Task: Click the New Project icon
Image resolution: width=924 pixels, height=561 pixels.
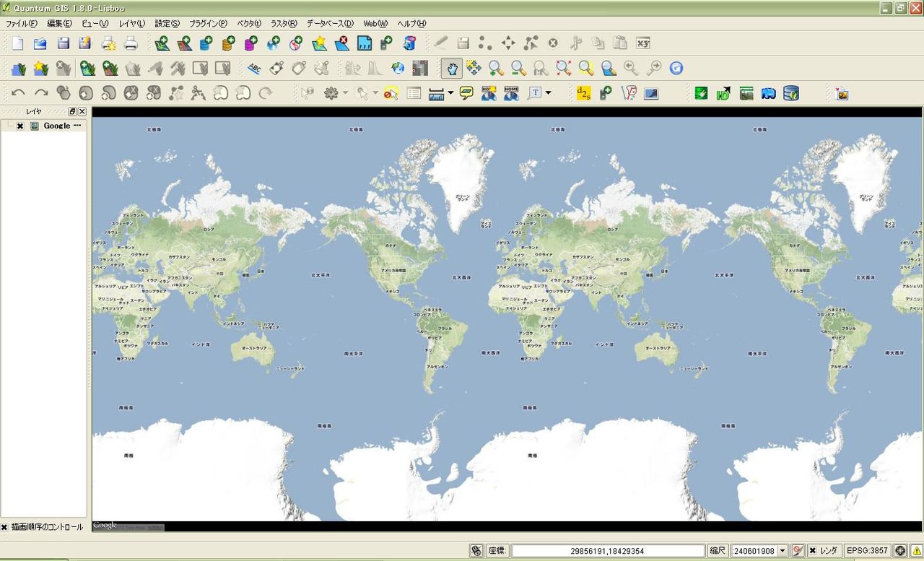Action: tap(17, 43)
